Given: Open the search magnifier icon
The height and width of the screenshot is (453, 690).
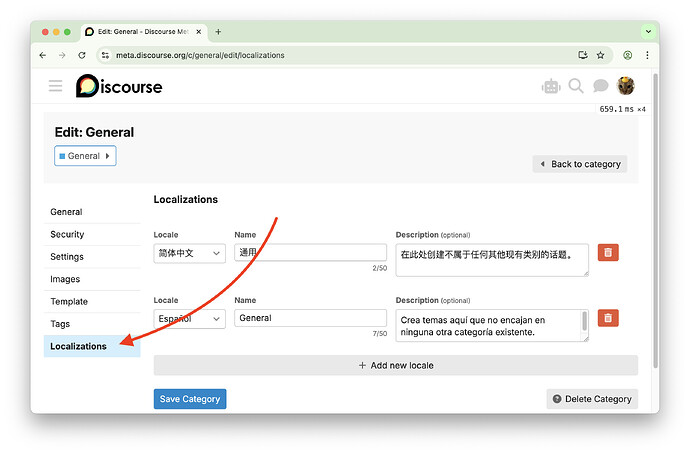Looking at the screenshot, I should coord(576,86).
